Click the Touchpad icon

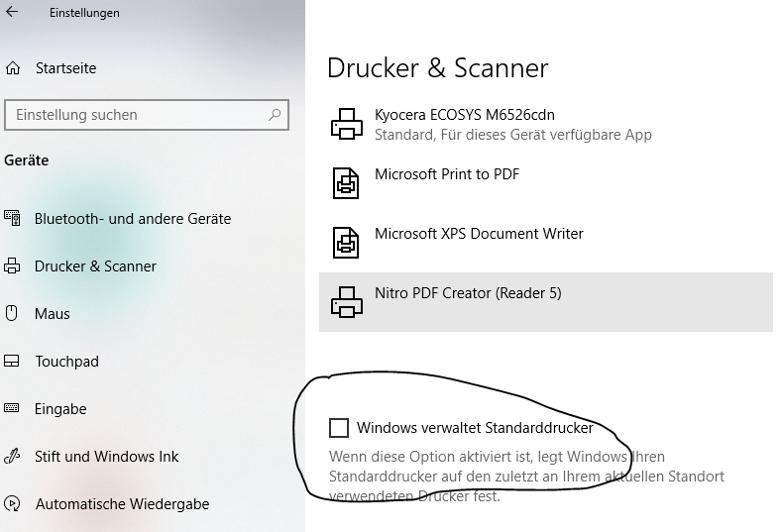[x=12, y=362]
